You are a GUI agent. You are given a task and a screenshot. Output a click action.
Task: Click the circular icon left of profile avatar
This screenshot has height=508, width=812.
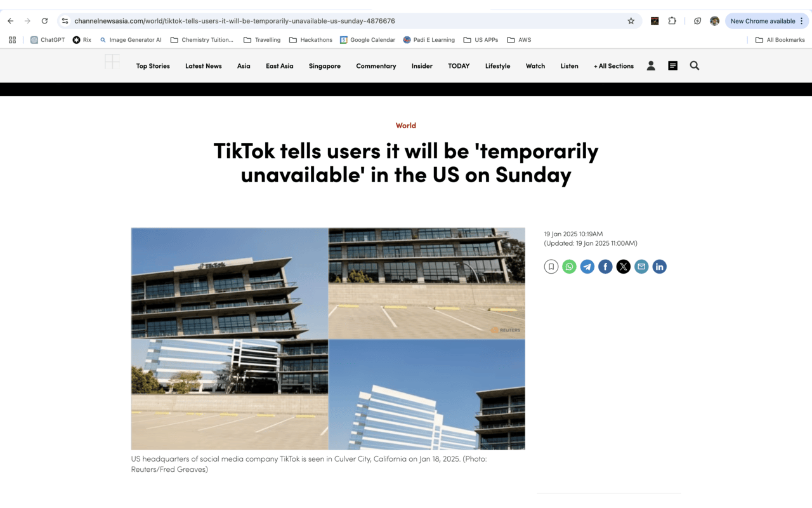(697, 21)
